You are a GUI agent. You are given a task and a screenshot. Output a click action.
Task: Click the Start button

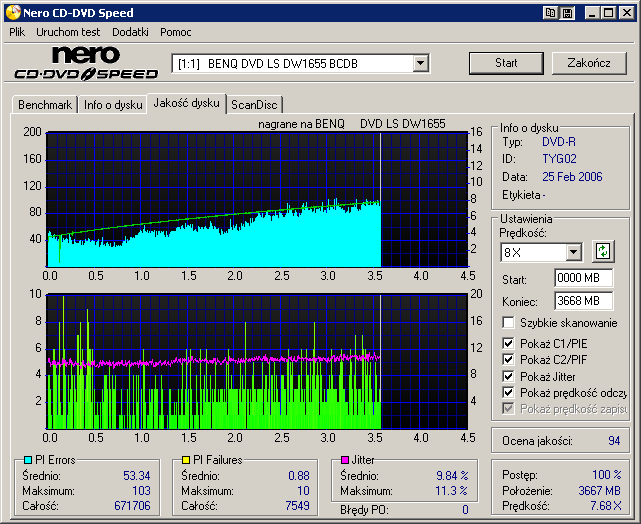(506, 63)
